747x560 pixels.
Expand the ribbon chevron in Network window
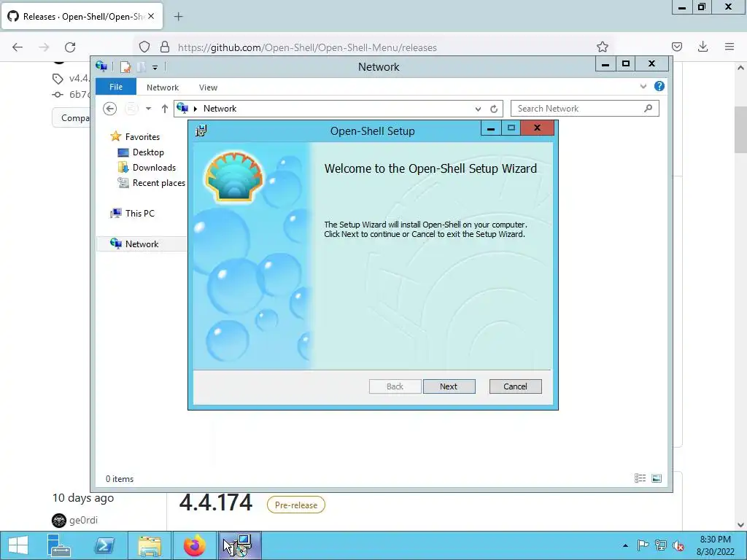(x=643, y=86)
